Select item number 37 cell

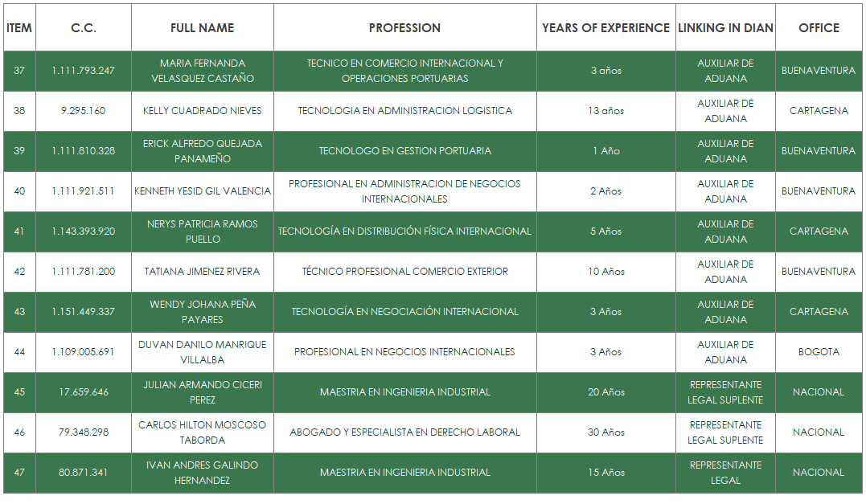pos(19,71)
